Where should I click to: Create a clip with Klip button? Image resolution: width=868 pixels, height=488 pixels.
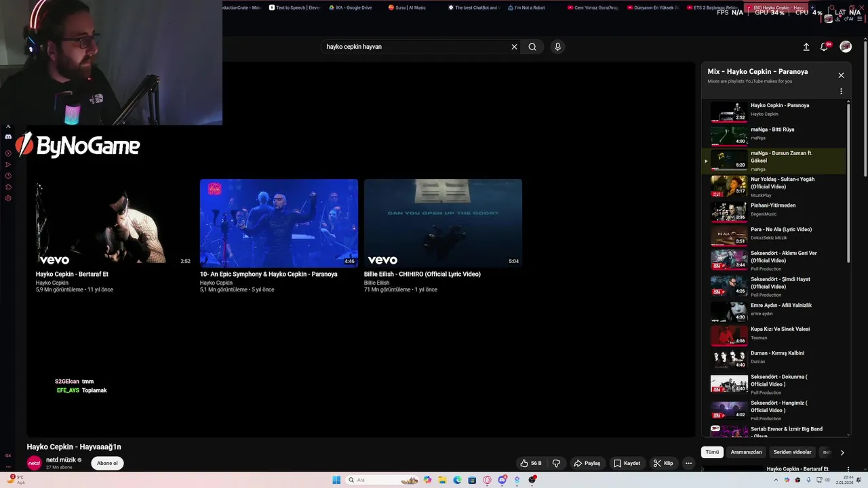point(663,463)
